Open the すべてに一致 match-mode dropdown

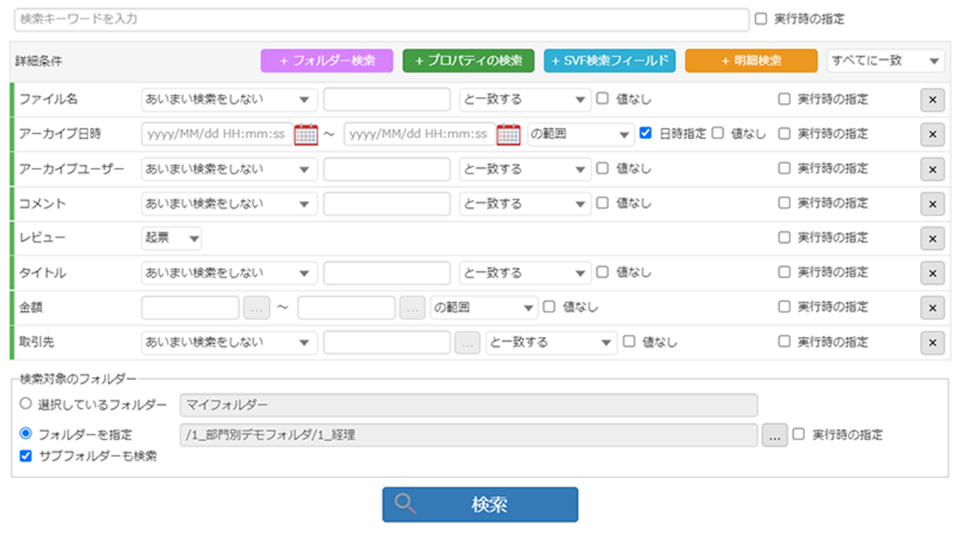[x=884, y=60]
